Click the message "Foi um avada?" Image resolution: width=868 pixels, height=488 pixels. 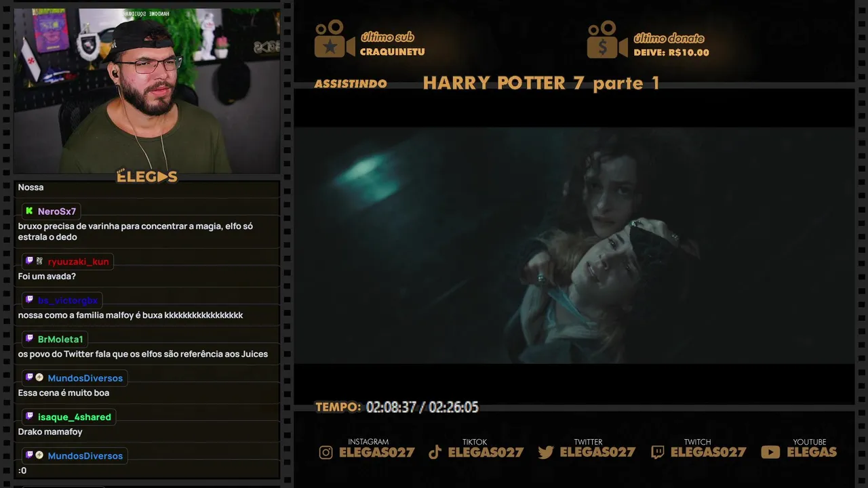click(47, 277)
